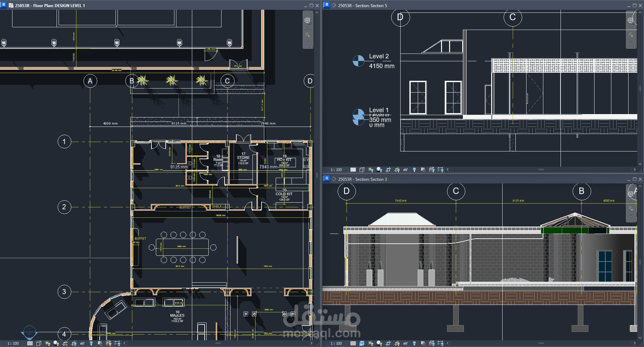The image size is (644, 347).
Task: Select the SHELF label in the floor plan
Action: 217,207
